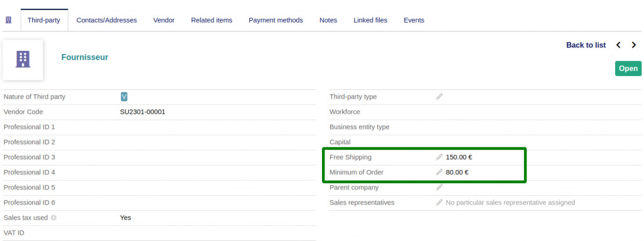Select the vendor code SU2301-00001
The height and width of the screenshot is (241, 644).
pyautogui.click(x=143, y=112)
